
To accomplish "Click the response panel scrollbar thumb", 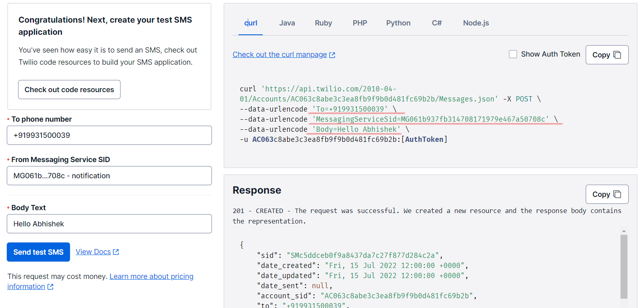I will [624, 267].
